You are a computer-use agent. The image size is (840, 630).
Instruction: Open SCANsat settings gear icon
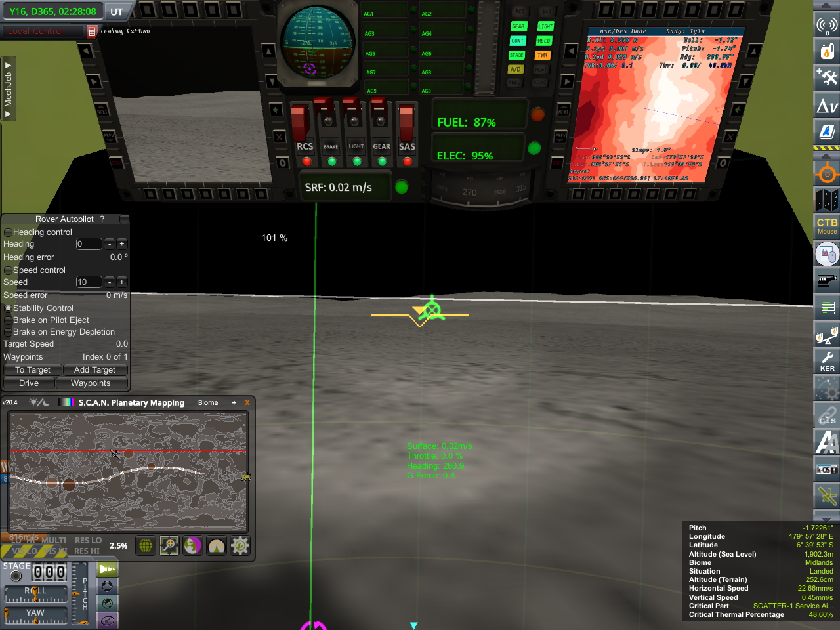point(240,545)
